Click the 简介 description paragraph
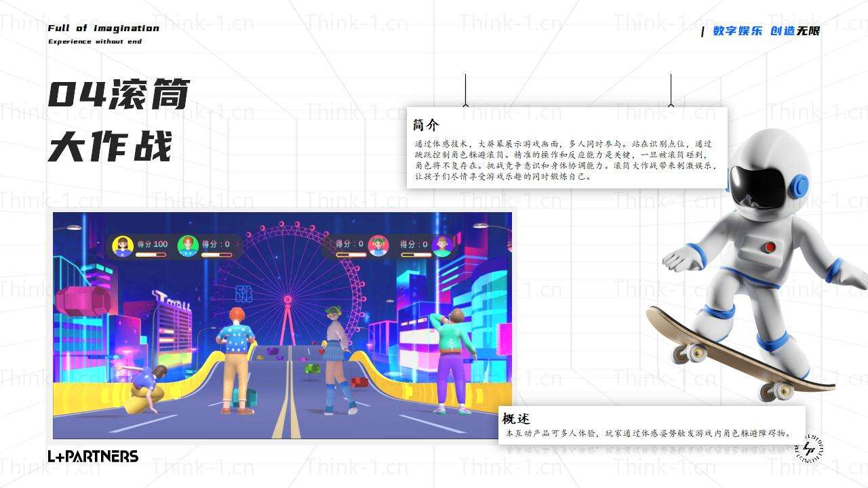The height and width of the screenshot is (488, 868). coord(566,160)
